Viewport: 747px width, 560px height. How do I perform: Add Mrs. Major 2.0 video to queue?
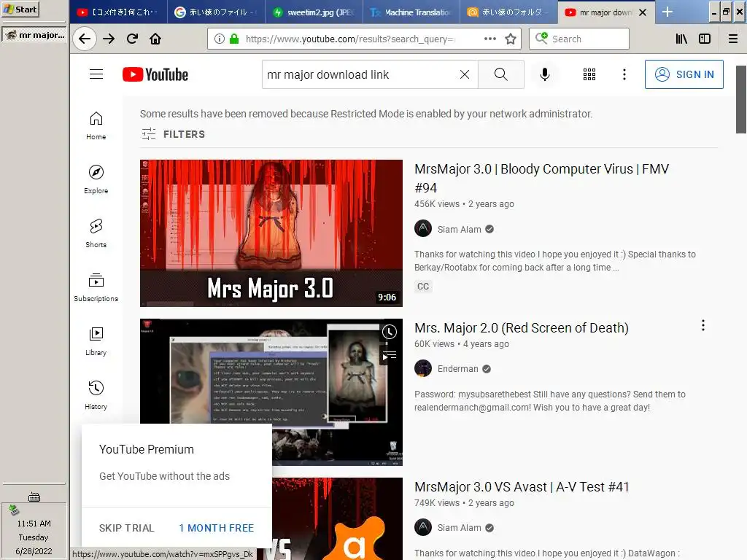(x=390, y=355)
